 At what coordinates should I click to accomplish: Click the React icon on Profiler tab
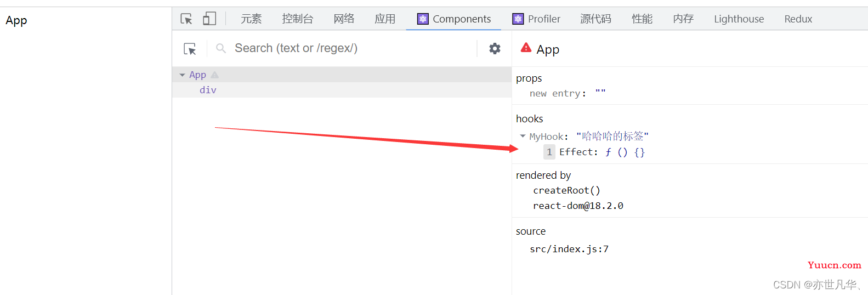(518, 19)
